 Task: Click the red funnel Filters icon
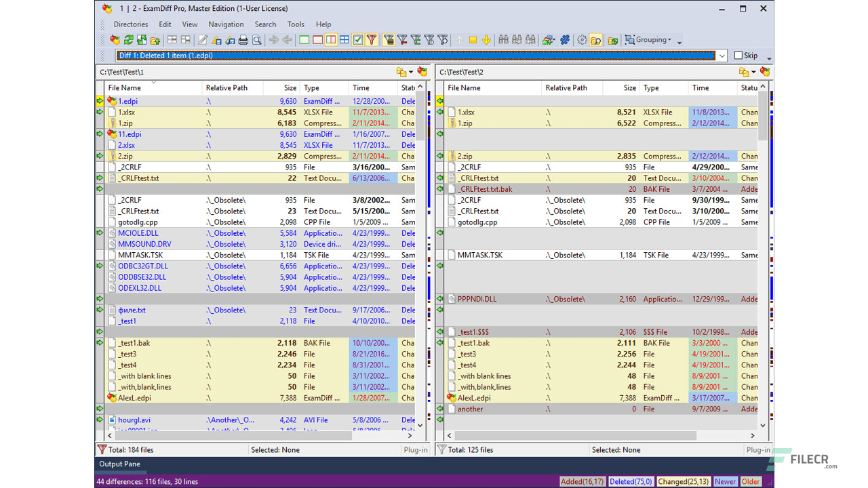pyautogui.click(x=371, y=39)
